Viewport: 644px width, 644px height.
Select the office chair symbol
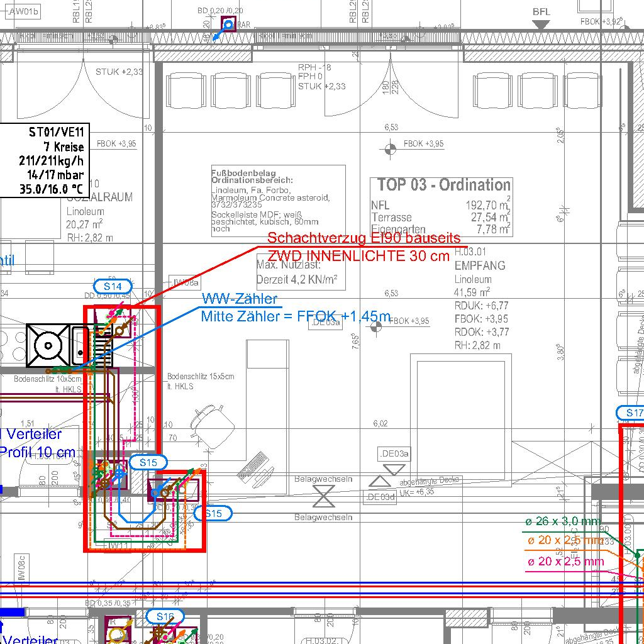click(212, 427)
